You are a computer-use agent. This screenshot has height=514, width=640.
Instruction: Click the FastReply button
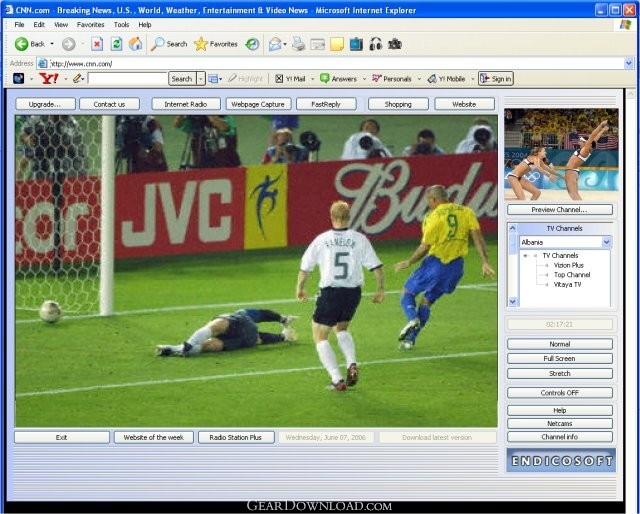(326, 104)
